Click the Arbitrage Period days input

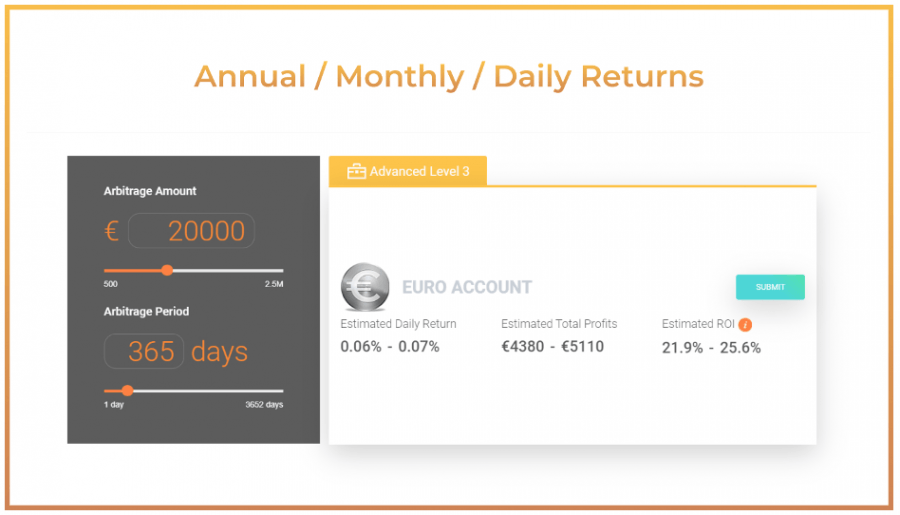[144, 351]
